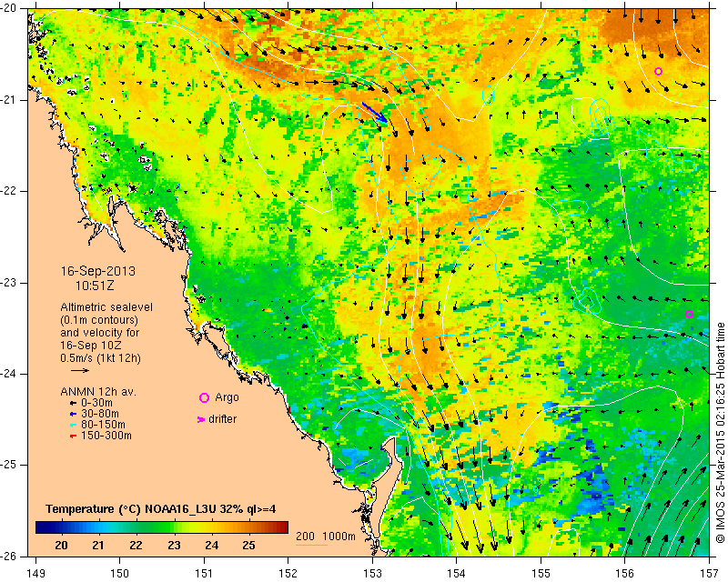Click the 156 longitude axis label
The width and height of the screenshot is (728, 582).
(x=625, y=574)
